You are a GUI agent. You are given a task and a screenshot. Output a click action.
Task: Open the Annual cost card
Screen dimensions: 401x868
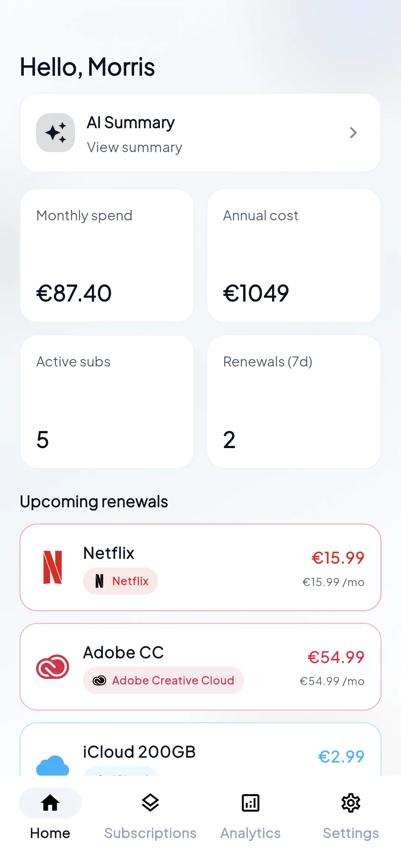pos(294,256)
